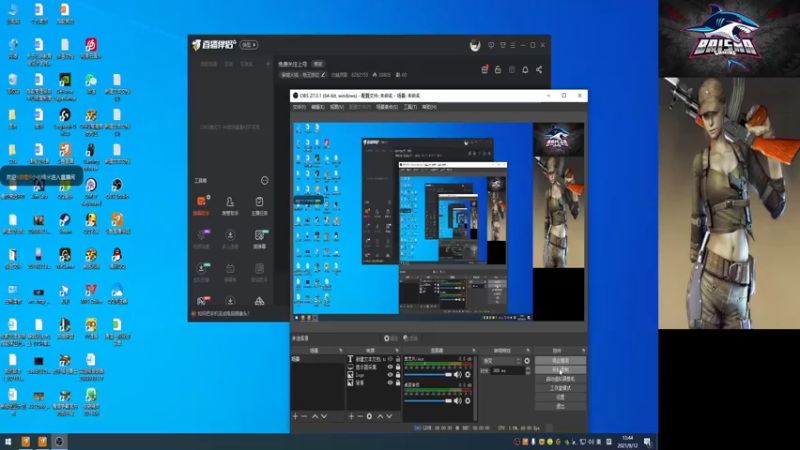Click the bell notification icon in streaming companion
This screenshot has width=800, height=450.
[525, 70]
